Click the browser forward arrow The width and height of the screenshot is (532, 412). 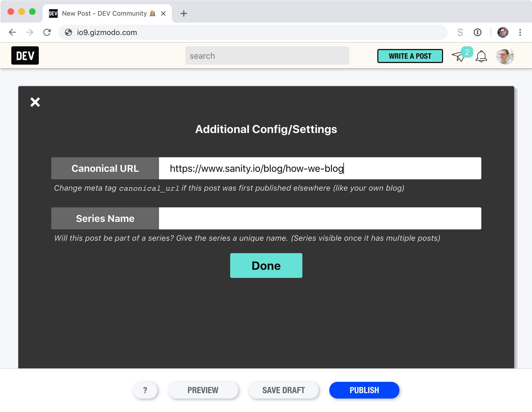pyautogui.click(x=30, y=32)
